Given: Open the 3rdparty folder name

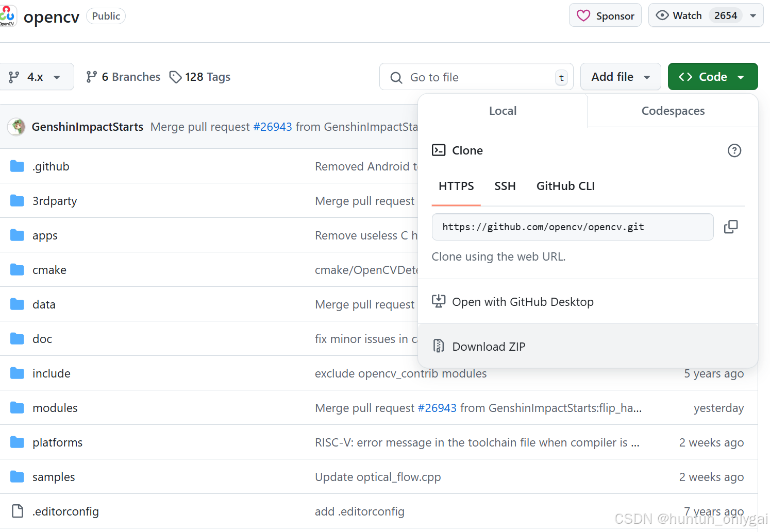Looking at the screenshot, I should 55,201.
